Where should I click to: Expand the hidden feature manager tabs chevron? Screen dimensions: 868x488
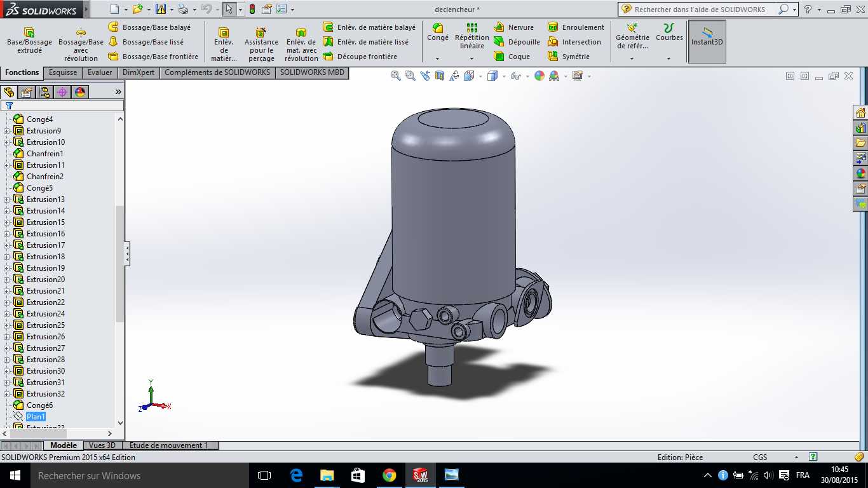point(118,92)
